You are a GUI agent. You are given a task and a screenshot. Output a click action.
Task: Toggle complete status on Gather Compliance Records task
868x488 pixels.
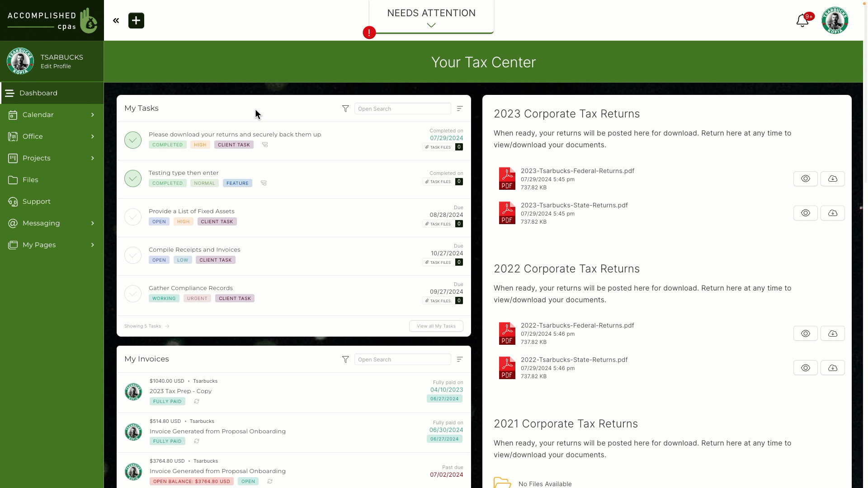pos(133,293)
